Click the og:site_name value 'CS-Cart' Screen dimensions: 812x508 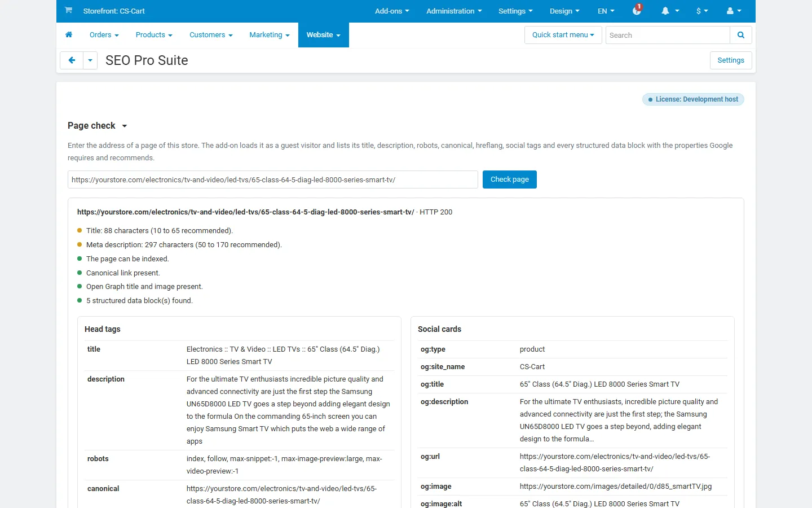click(x=532, y=367)
